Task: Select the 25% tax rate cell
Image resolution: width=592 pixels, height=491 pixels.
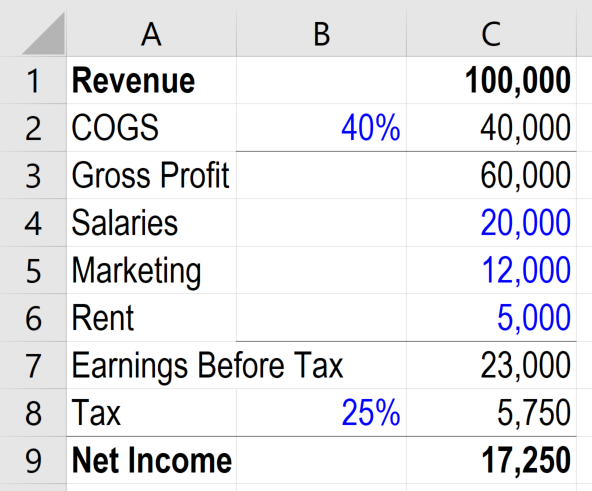Action: pyautogui.click(x=321, y=413)
